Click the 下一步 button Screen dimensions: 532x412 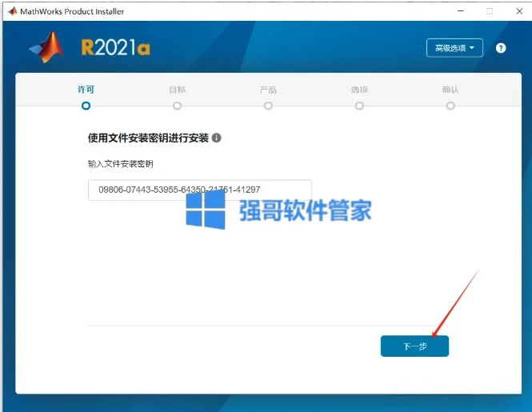(x=414, y=346)
